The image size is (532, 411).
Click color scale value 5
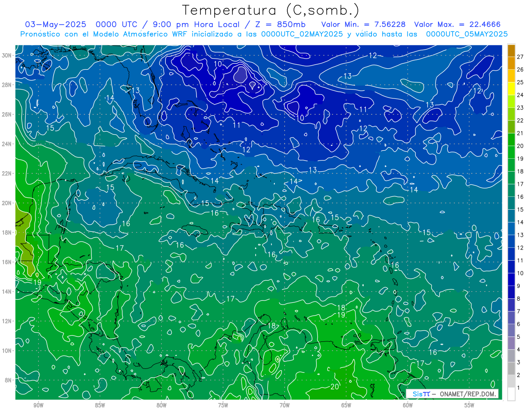(x=519, y=337)
